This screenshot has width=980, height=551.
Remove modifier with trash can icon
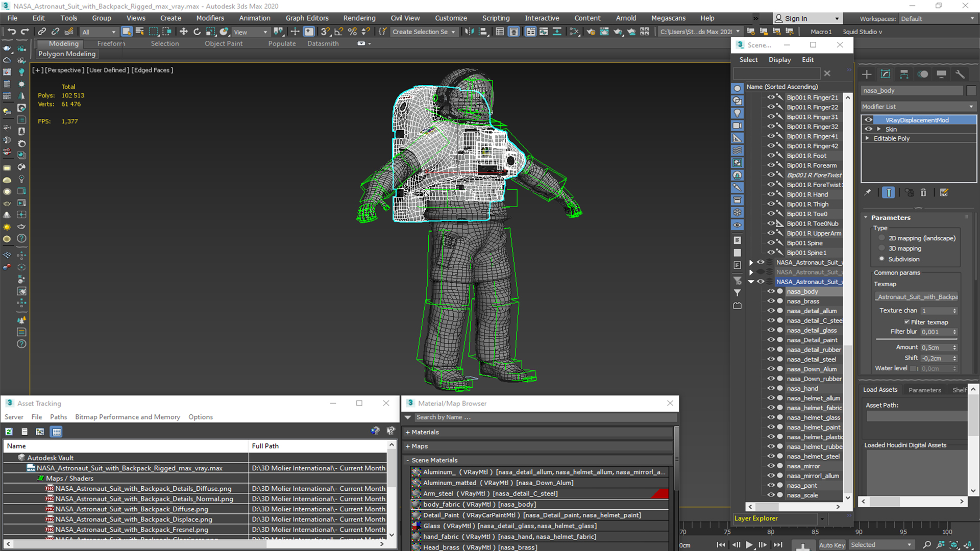[x=923, y=192]
